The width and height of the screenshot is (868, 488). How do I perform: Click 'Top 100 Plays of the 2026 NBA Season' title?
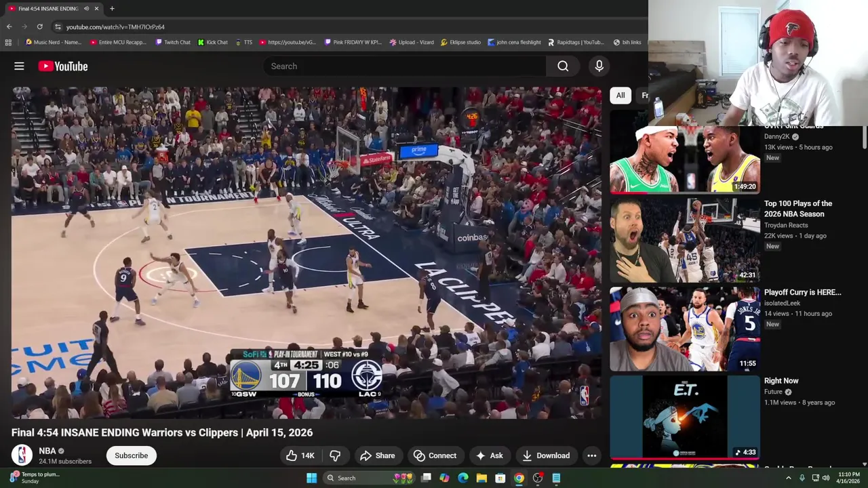pyautogui.click(x=798, y=209)
